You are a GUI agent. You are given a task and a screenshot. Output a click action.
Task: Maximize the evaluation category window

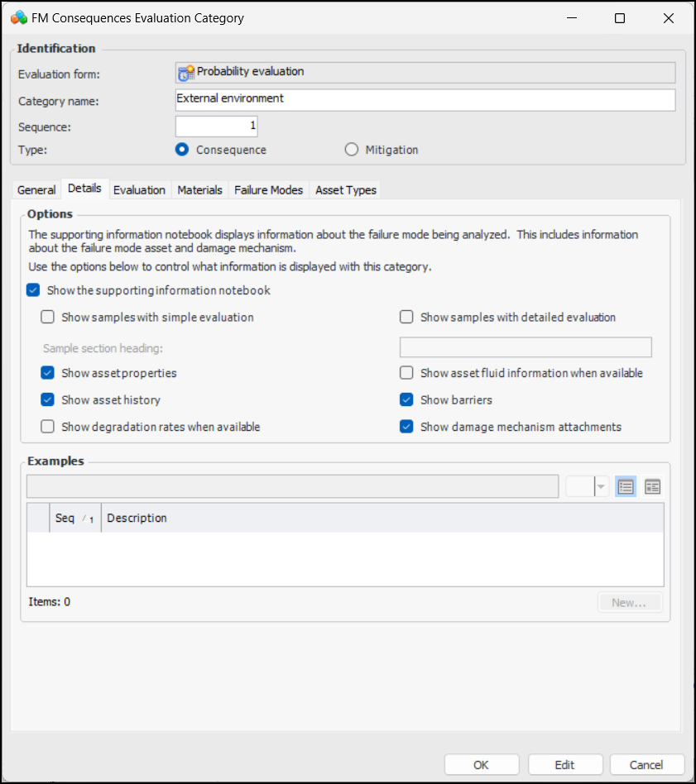point(619,18)
